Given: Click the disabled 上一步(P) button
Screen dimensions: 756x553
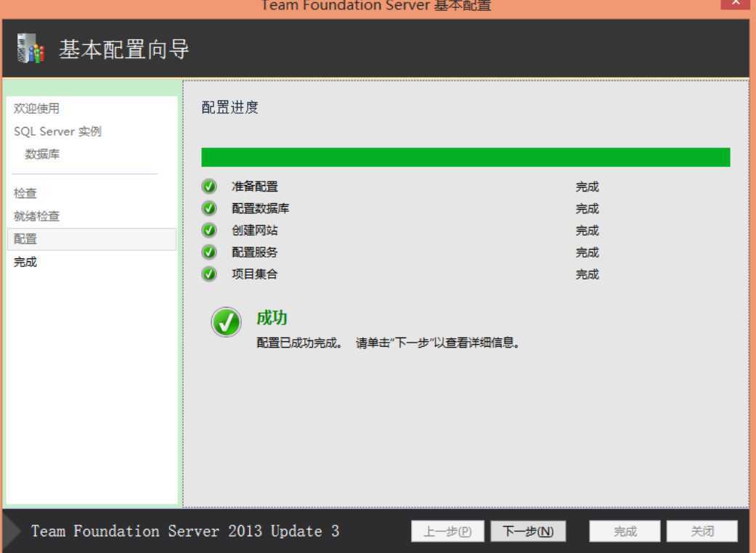Looking at the screenshot, I should click(448, 531).
